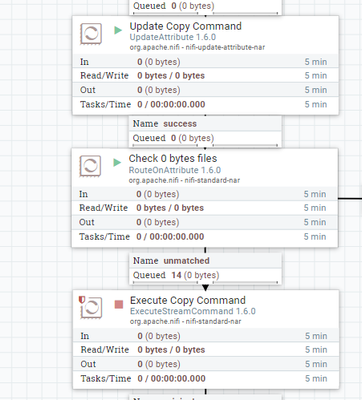Select the Check 0 bytes files title
Viewport: 362px width, 400px height.
[173, 158]
